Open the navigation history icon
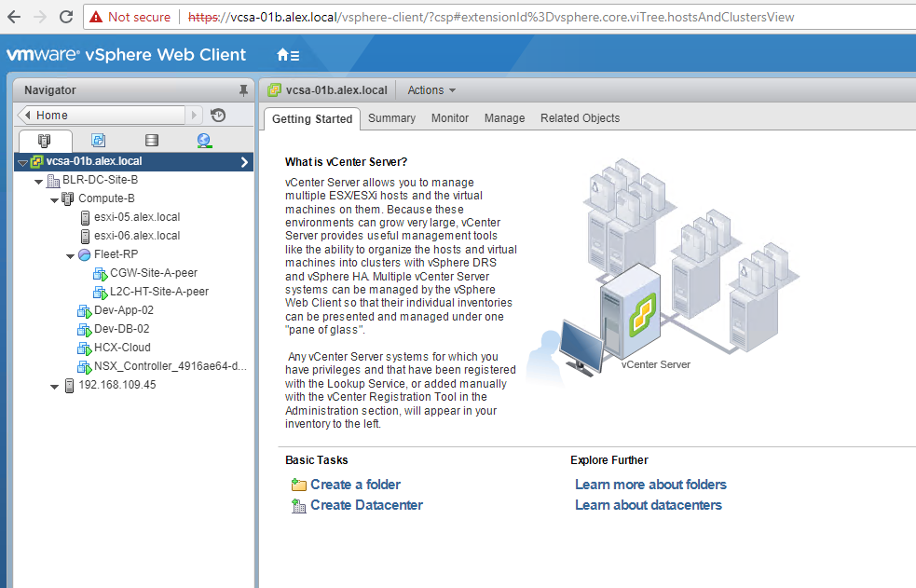 (x=218, y=116)
